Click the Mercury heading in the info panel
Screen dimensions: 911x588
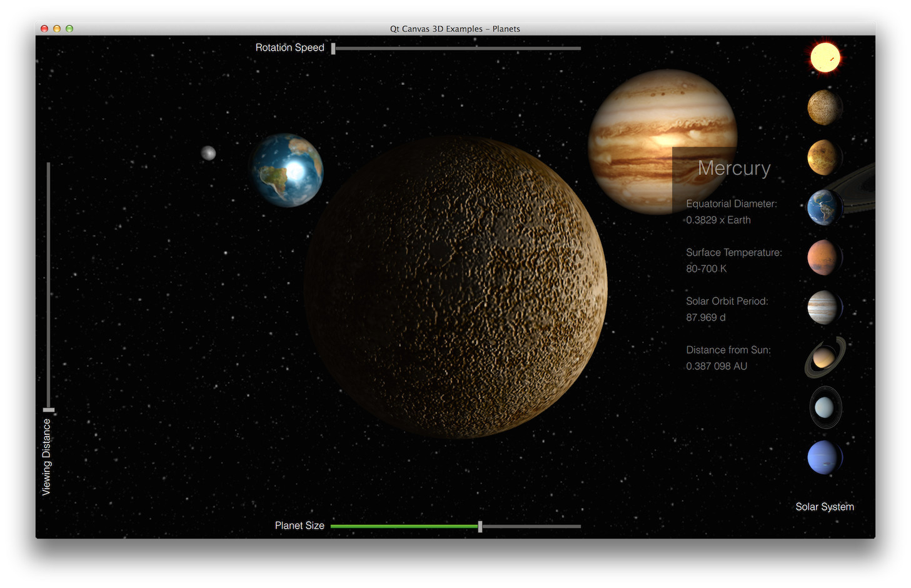(x=734, y=168)
